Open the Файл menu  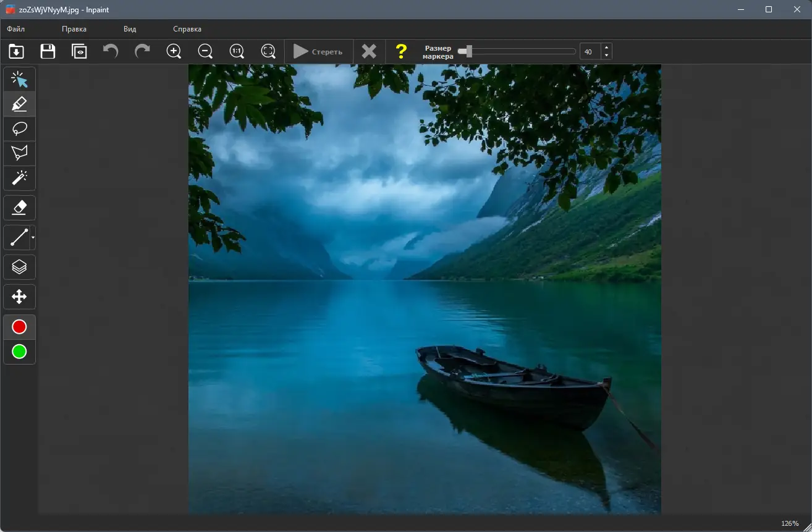click(x=16, y=29)
